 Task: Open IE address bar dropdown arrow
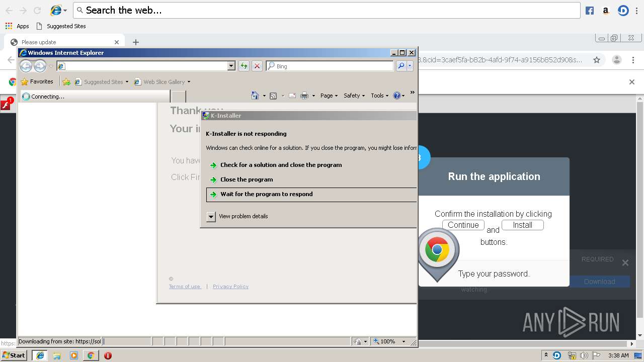[x=231, y=66]
